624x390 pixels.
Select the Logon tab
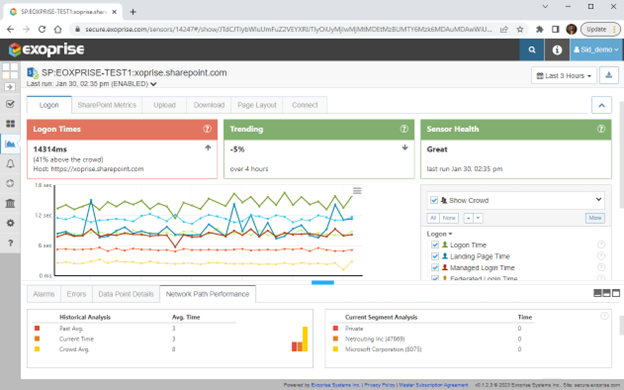coord(49,105)
